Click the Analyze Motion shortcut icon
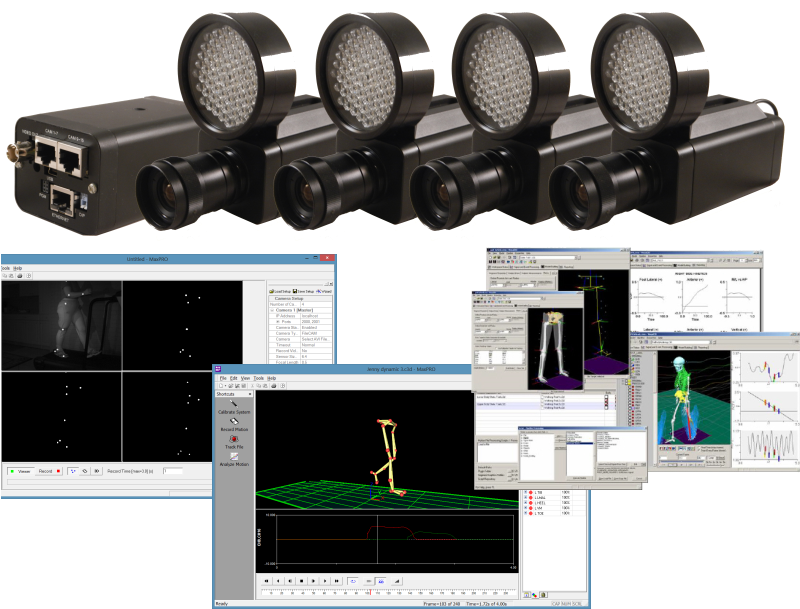The image size is (800, 609). point(234,456)
